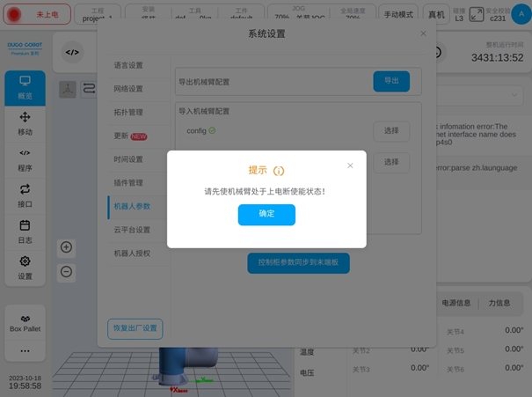Click the three-dots more icon in sidebar
The image size is (532, 397).
(25, 351)
